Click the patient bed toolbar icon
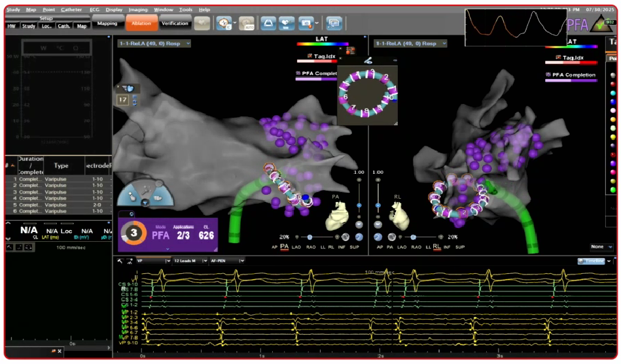Viewport: 621px width, 364px height. [268, 24]
